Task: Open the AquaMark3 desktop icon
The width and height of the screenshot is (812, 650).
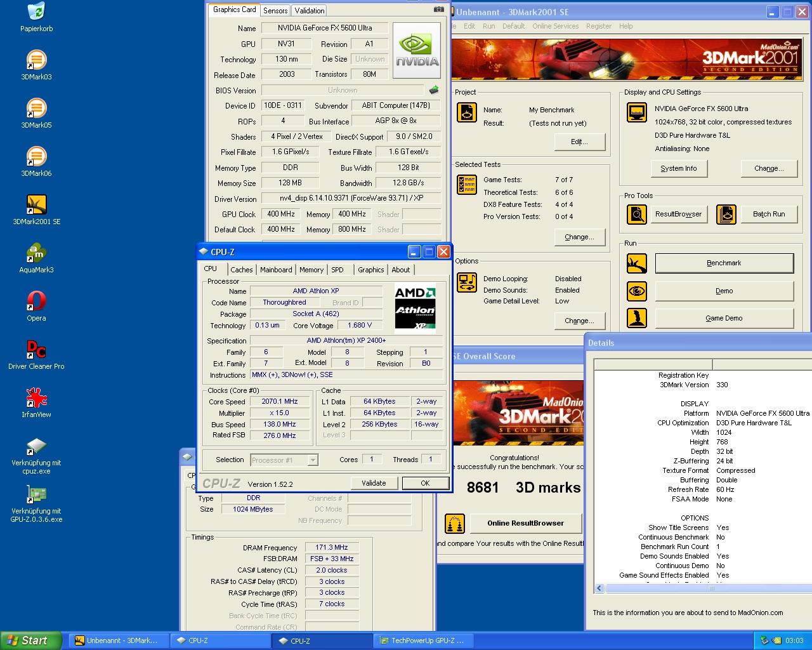Action: (36, 253)
